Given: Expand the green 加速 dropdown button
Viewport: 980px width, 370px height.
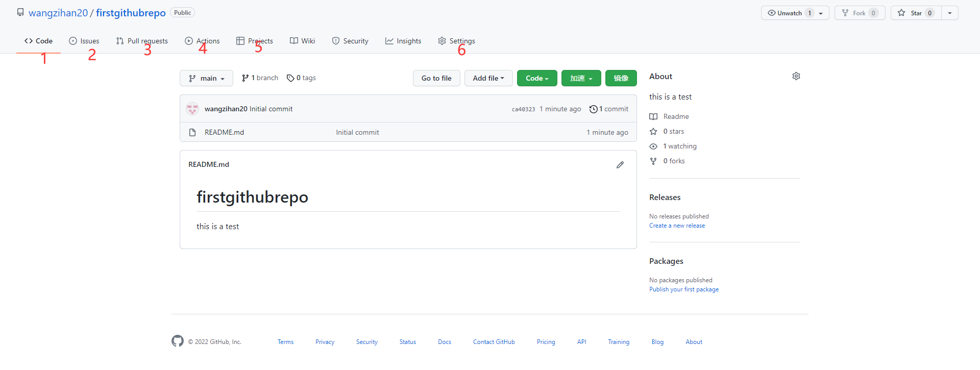Looking at the screenshot, I should click(581, 78).
